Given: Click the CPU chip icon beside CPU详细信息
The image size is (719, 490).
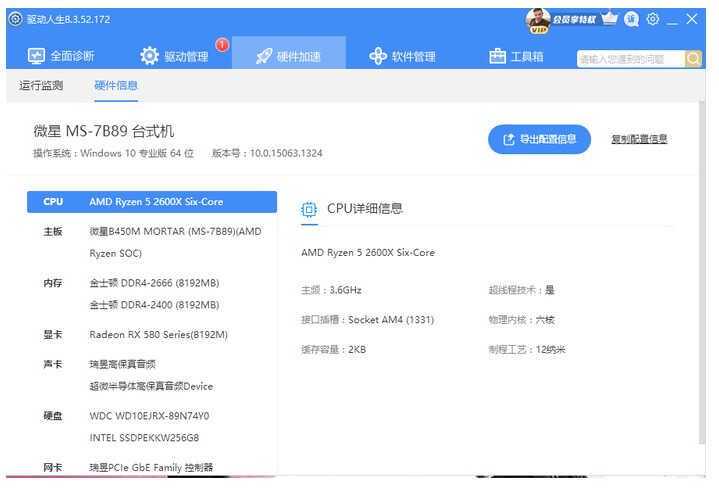Looking at the screenshot, I should pyautogui.click(x=309, y=209).
